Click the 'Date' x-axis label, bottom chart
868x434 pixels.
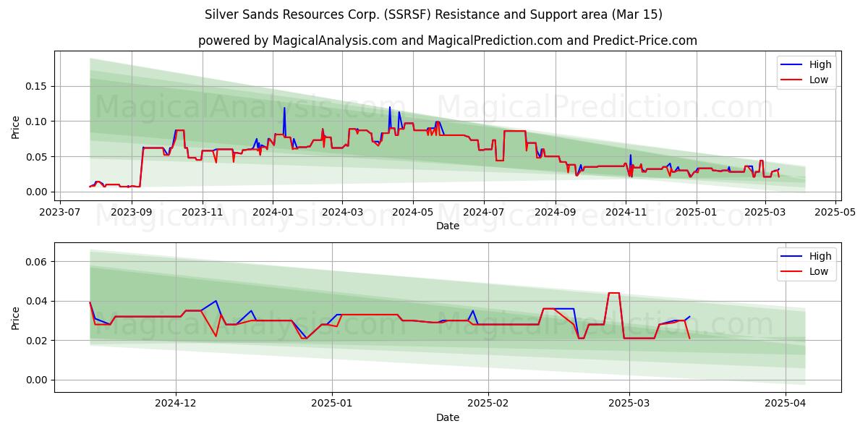[x=448, y=418]
